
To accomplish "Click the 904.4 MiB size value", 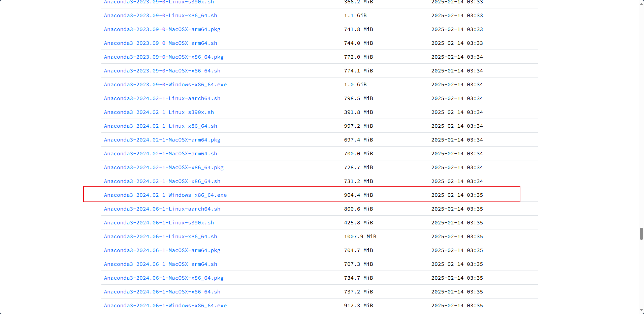I will 358,195.
